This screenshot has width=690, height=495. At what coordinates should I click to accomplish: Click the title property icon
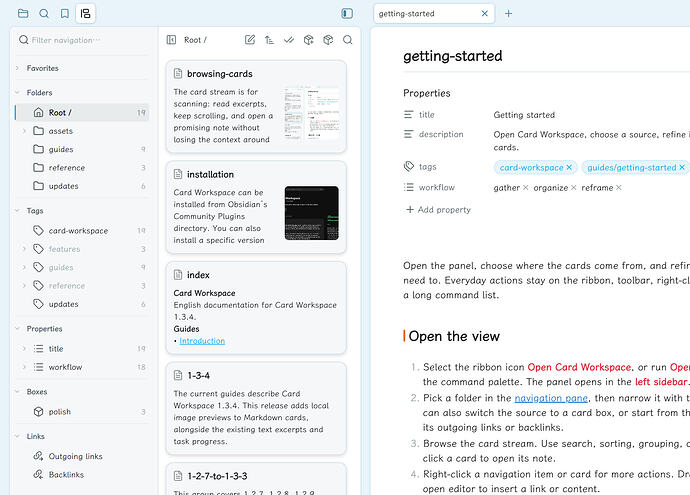[408, 115]
